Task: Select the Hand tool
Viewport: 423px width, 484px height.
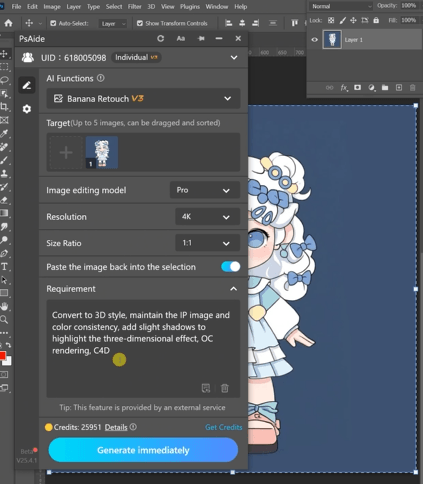Action: point(4,306)
